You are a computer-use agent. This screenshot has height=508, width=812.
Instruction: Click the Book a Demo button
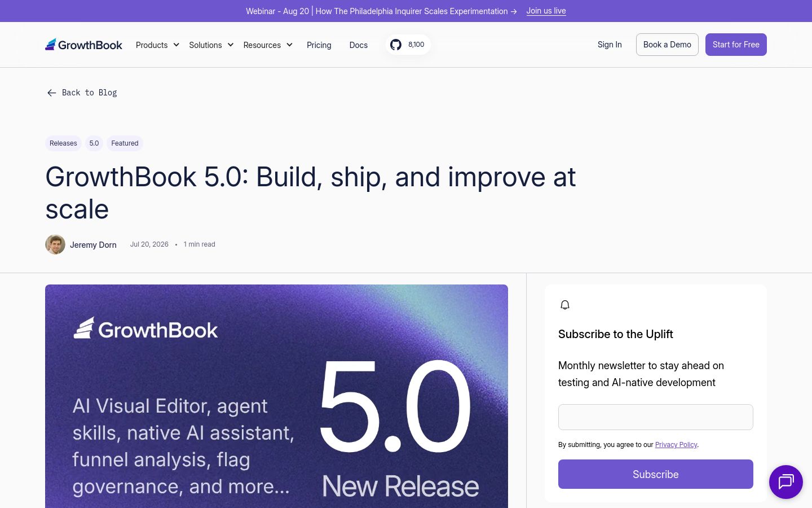coord(667,45)
